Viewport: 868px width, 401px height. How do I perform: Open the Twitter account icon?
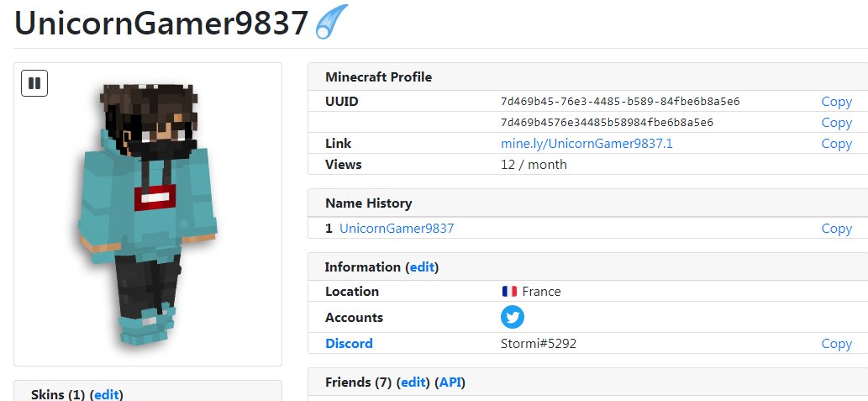tap(512, 318)
